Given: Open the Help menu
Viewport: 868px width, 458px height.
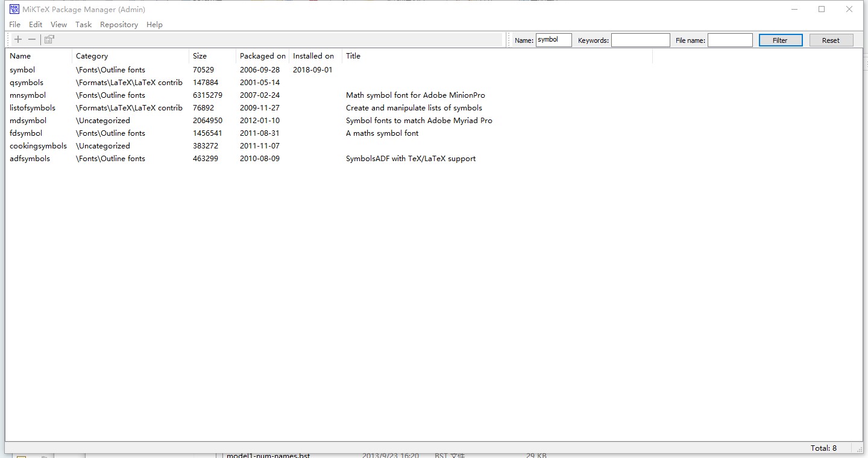Looking at the screenshot, I should (154, 24).
